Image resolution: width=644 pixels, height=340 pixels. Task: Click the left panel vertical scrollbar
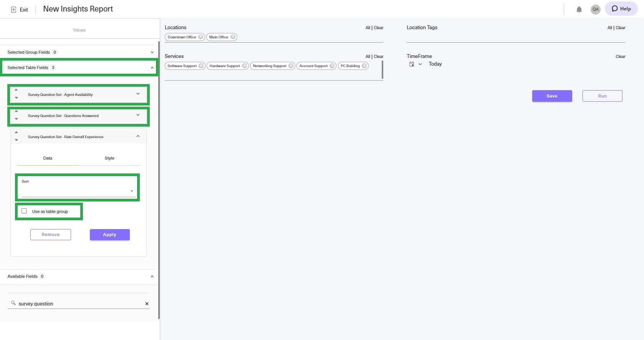159,180
